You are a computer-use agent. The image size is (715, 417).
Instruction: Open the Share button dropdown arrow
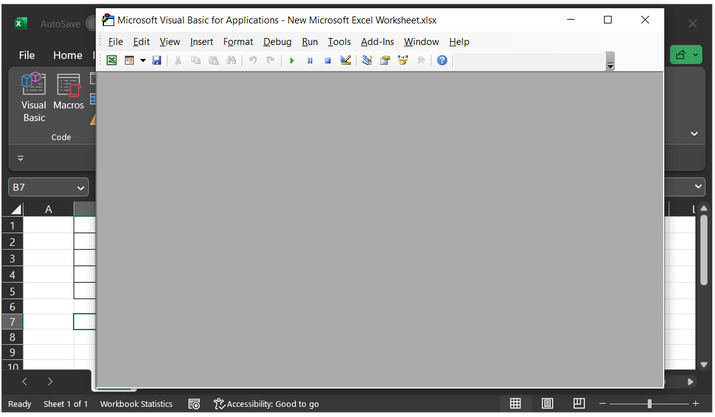(695, 55)
